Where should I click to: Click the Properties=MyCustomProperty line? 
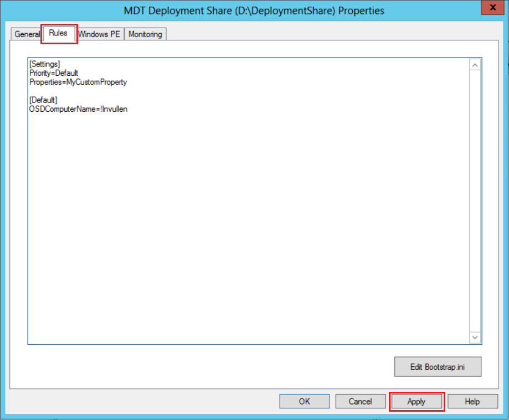pos(78,82)
